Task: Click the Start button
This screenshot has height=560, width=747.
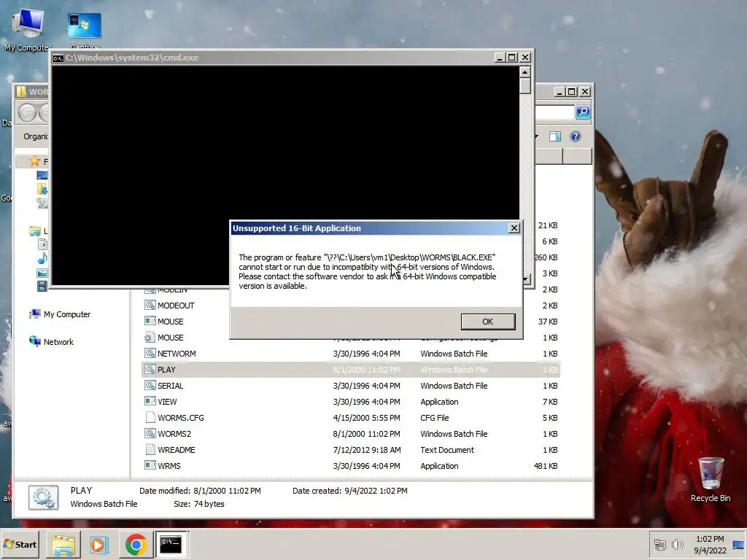Action: point(20,544)
